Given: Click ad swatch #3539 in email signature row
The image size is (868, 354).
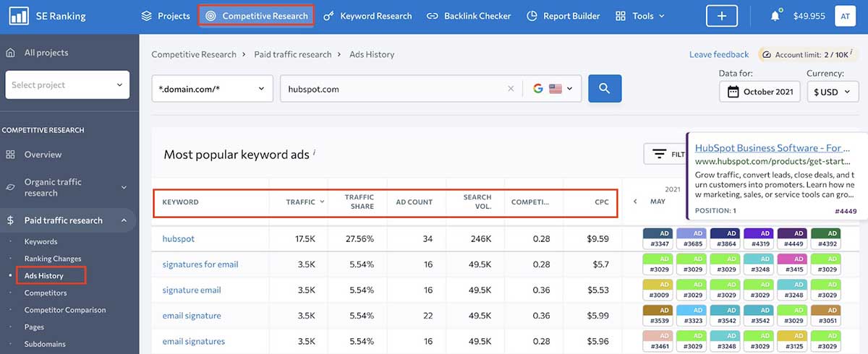Looking at the screenshot, I should click(658, 316).
